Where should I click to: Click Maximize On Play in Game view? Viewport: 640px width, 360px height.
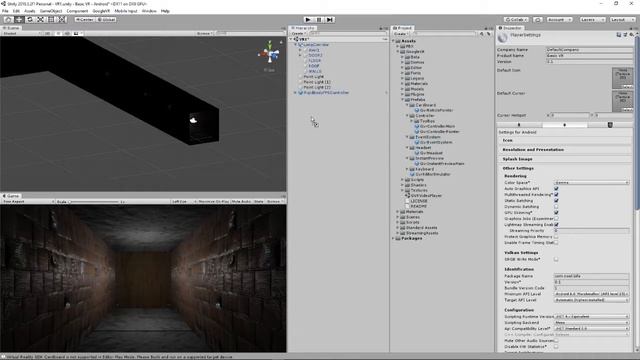click(x=213, y=202)
